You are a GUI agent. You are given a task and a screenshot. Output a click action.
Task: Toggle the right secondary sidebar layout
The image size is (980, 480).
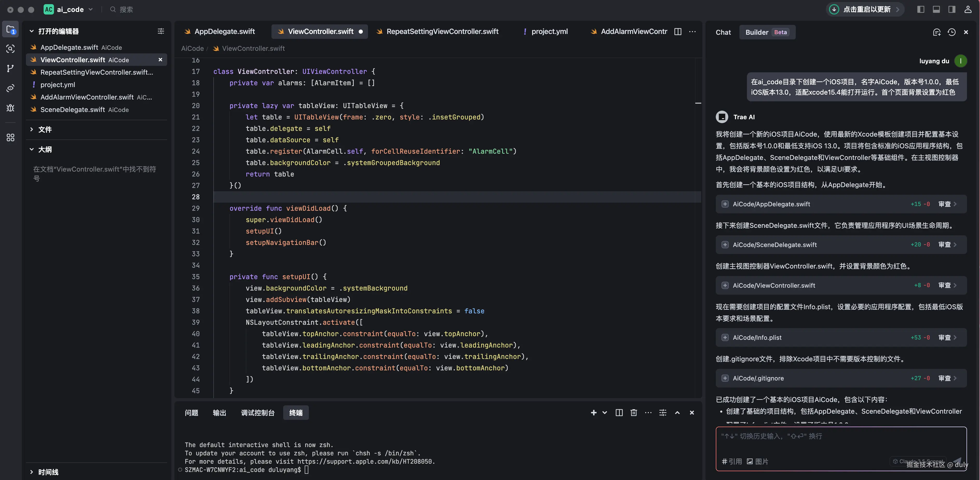tap(951, 10)
